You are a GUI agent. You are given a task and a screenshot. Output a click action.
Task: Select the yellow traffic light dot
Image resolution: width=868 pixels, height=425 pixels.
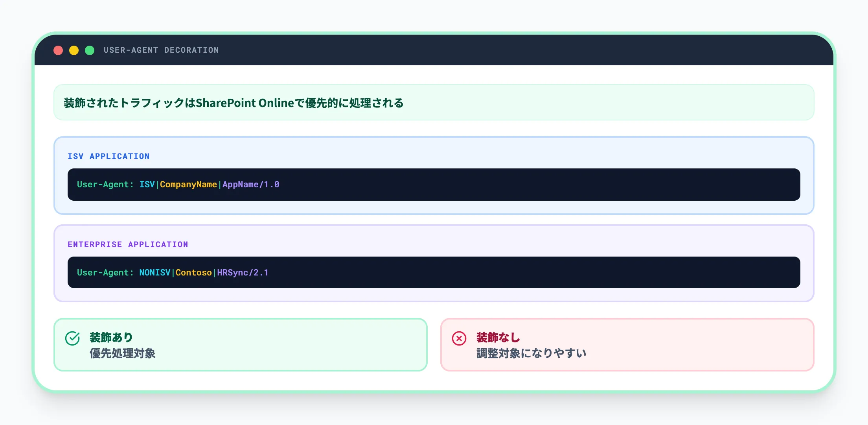(74, 50)
